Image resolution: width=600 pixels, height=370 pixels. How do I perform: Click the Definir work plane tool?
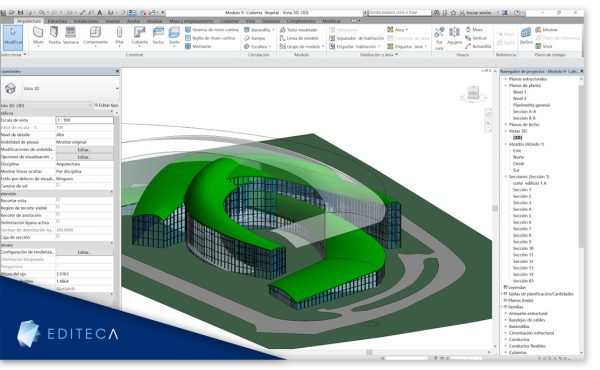point(526,36)
